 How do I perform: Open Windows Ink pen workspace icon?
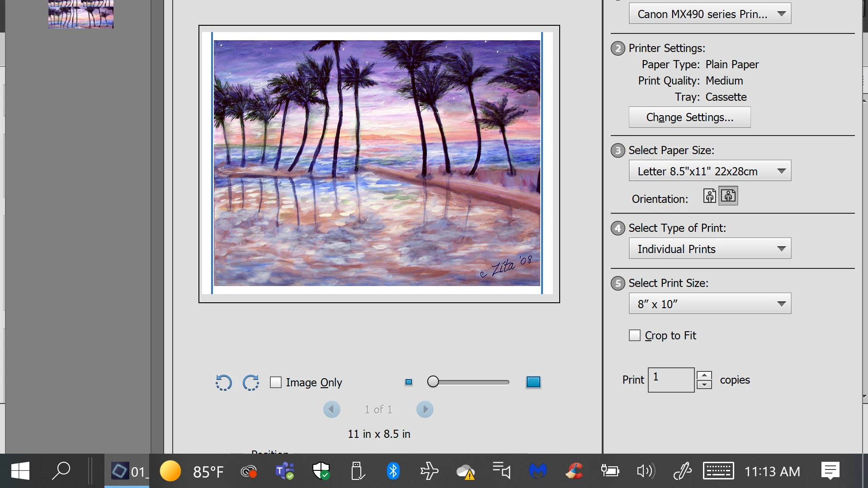click(683, 471)
